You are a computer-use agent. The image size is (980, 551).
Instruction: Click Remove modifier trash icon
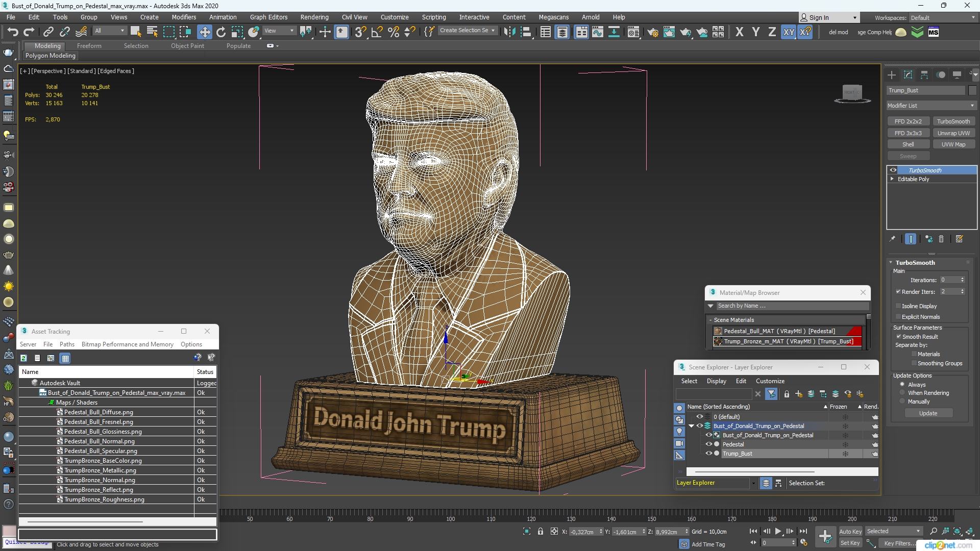point(941,239)
